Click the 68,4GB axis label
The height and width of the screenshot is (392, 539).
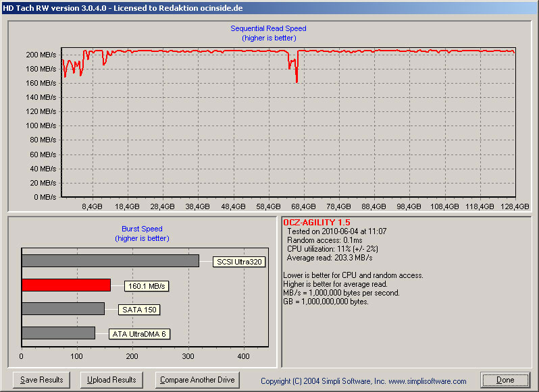coord(303,206)
